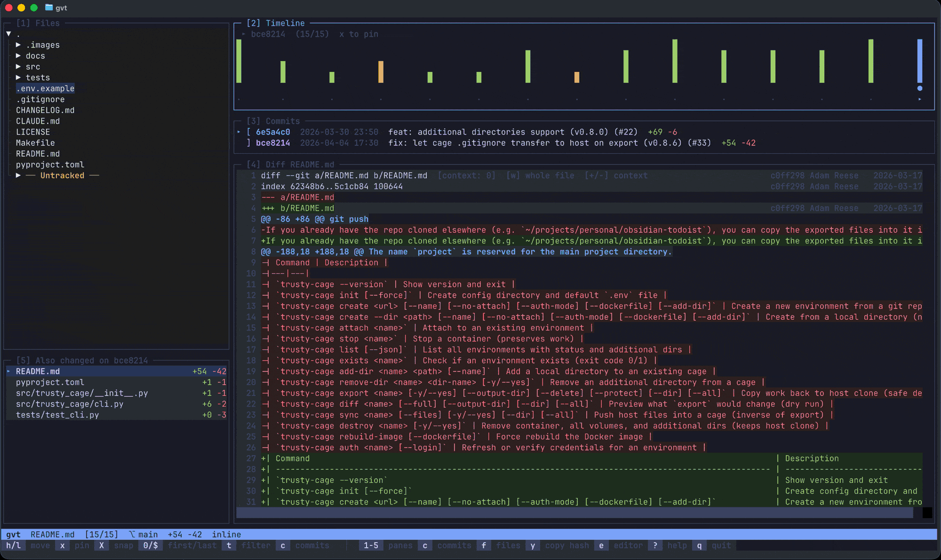Click the gvt folder icon in title bar

click(49, 8)
